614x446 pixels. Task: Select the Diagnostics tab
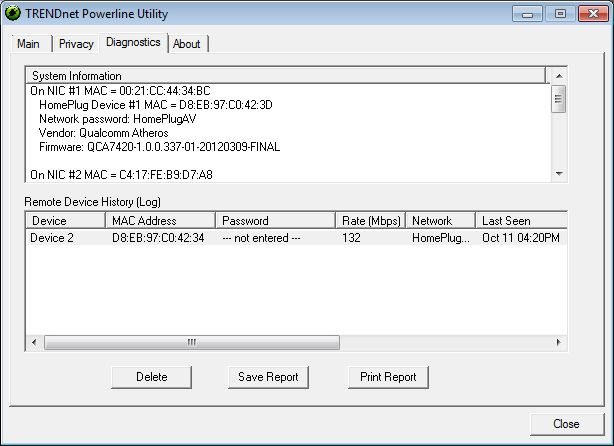[133, 42]
